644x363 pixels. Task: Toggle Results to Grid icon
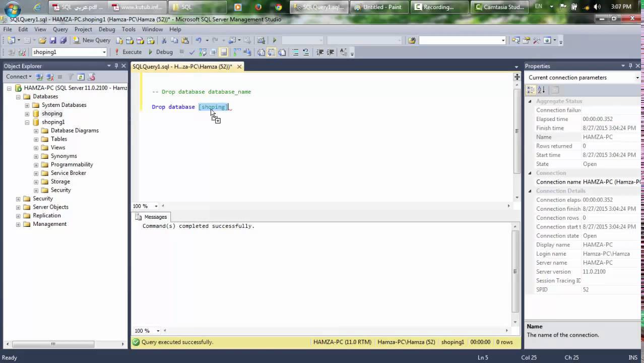271,52
